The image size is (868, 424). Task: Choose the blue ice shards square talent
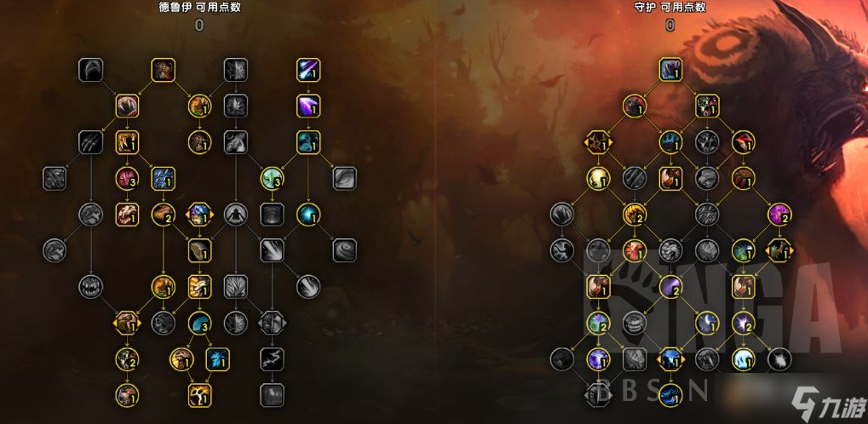pos(163,179)
